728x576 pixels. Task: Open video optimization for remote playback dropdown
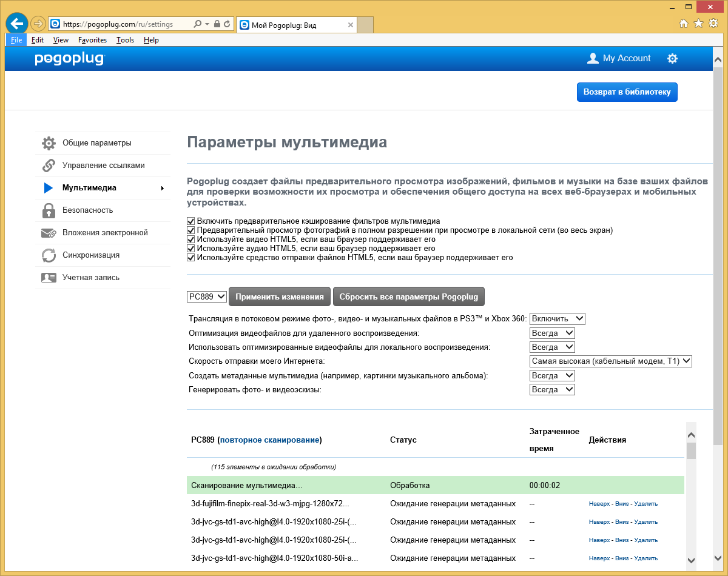point(552,333)
